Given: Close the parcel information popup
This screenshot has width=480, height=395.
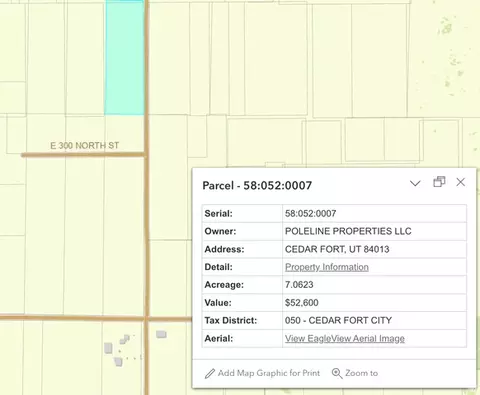Looking at the screenshot, I should (x=461, y=182).
